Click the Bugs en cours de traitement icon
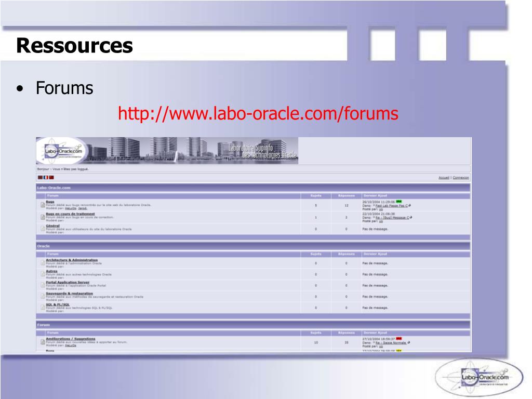The image size is (532, 399). 43,217
